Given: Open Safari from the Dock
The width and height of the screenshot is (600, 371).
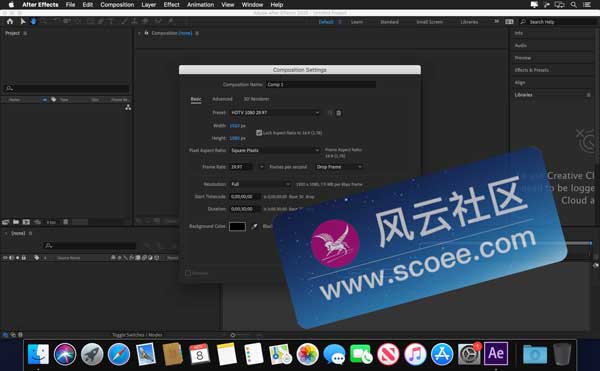Looking at the screenshot, I should (119, 354).
